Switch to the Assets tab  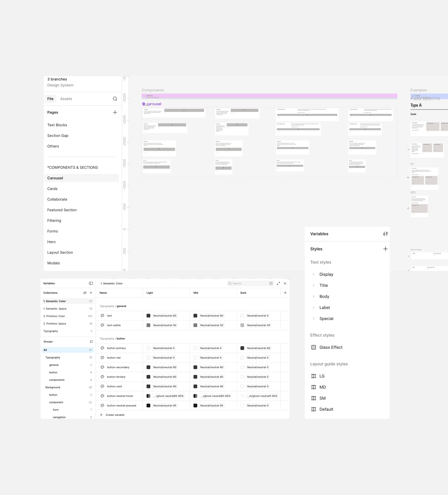click(x=66, y=99)
